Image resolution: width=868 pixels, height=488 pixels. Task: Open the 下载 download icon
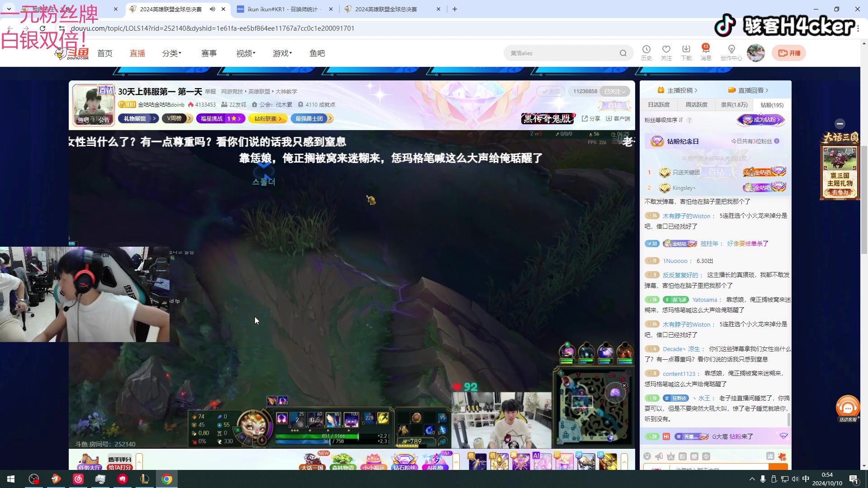(686, 52)
